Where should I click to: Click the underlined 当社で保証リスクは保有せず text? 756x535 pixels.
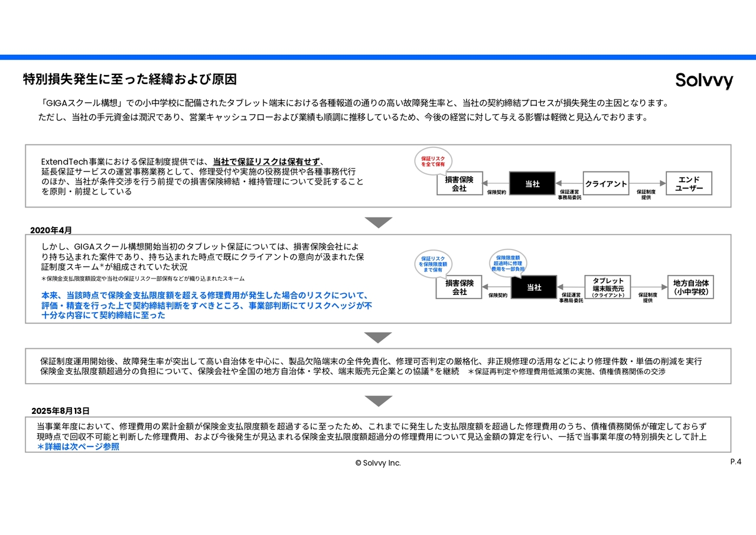pyautogui.click(x=266, y=161)
